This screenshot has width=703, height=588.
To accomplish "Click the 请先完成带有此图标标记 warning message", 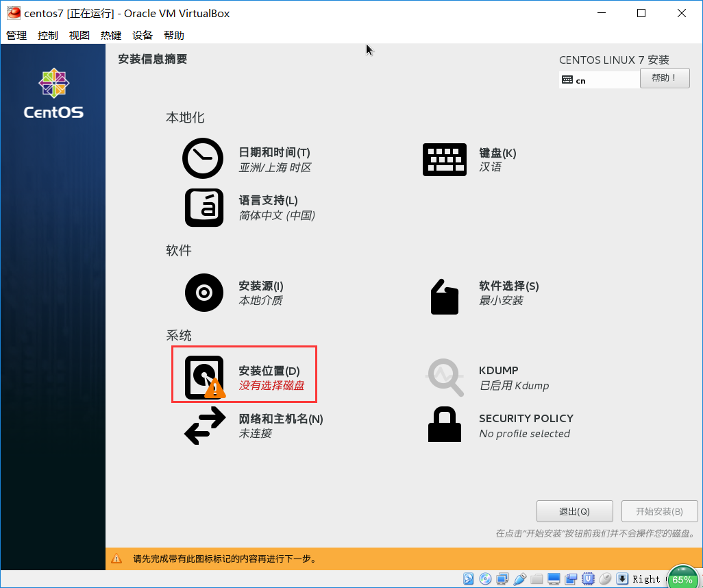I will tap(225, 559).
